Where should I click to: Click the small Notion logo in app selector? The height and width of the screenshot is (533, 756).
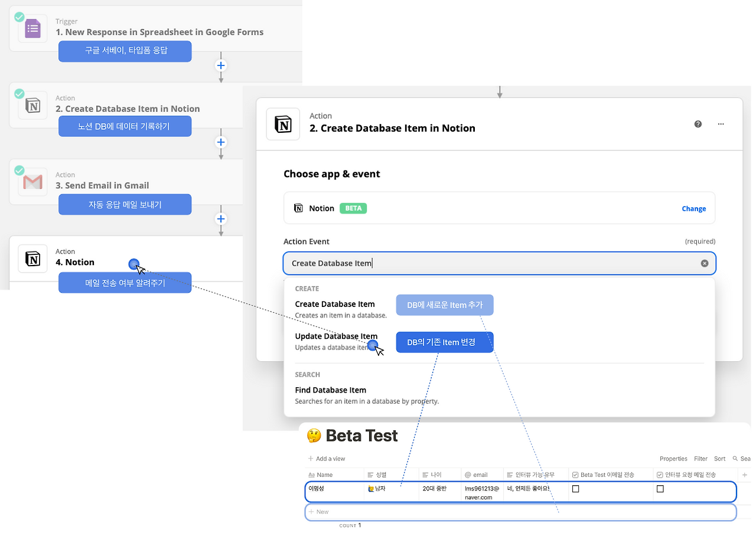(299, 208)
